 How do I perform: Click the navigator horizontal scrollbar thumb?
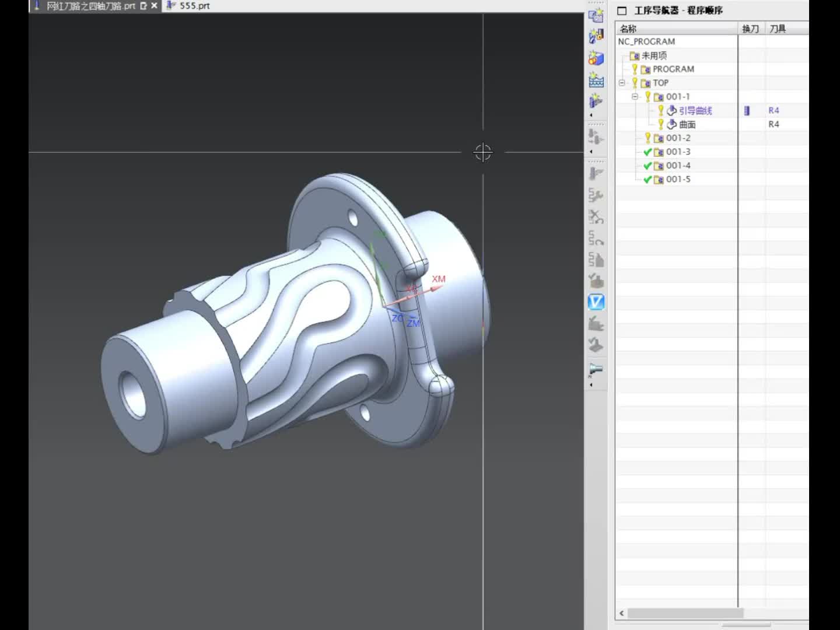pyautogui.click(x=685, y=613)
